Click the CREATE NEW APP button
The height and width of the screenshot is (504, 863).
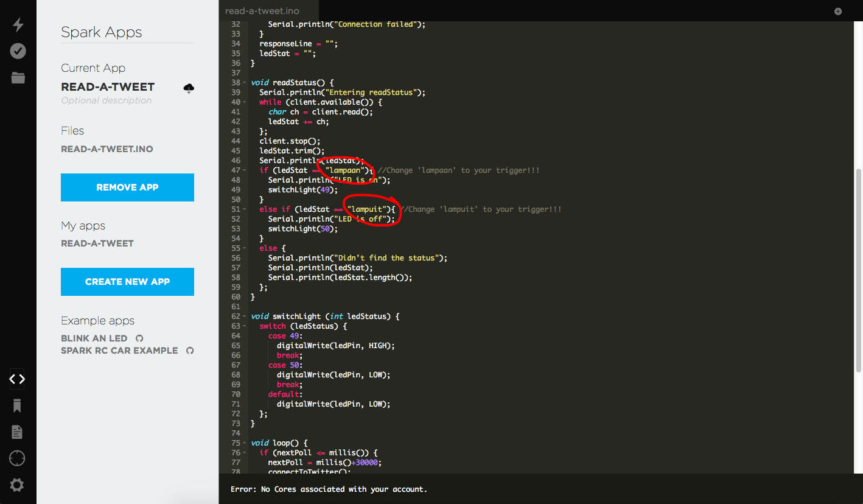point(127,282)
